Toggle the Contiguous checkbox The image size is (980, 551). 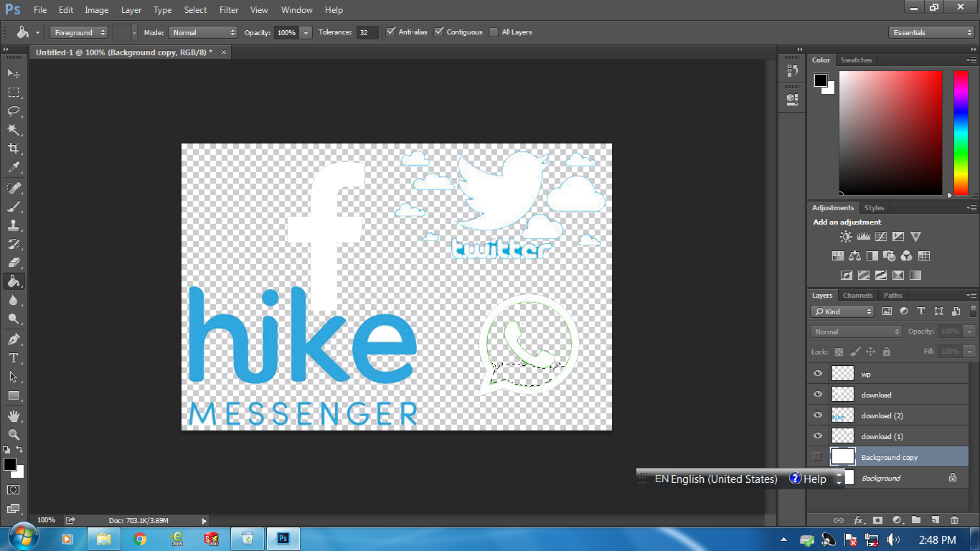438,32
